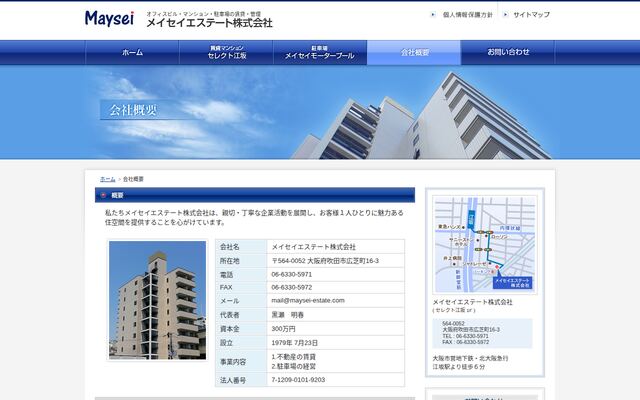This screenshot has width=640, height=400.
Task: Click the 代表者 table label
Action: (x=230, y=315)
